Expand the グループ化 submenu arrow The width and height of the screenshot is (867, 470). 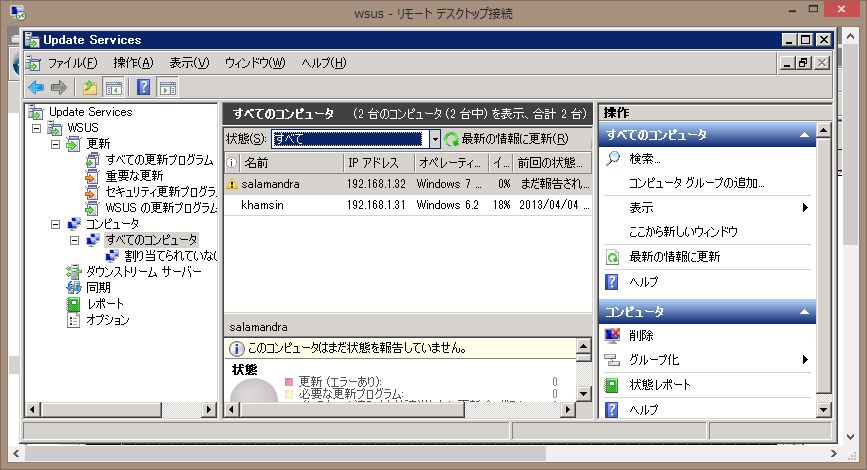tap(805, 360)
